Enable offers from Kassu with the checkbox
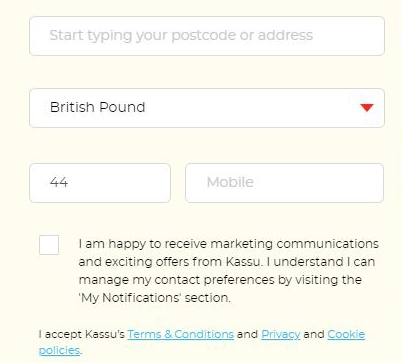 point(49,245)
